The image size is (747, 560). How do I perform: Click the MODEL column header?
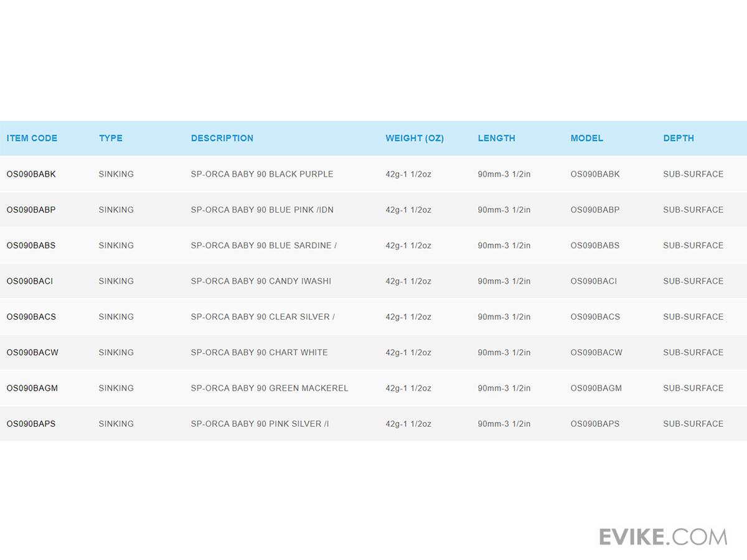pos(587,138)
